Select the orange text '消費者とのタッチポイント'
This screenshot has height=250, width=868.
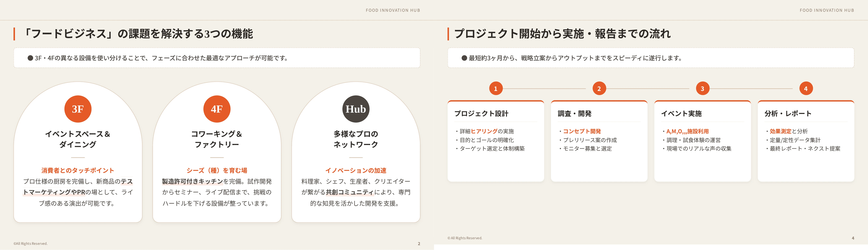[x=78, y=170]
